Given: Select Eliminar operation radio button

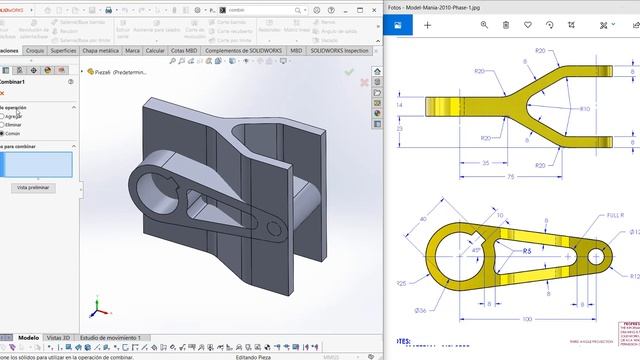Looking at the screenshot, I should click(x=2, y=124).
